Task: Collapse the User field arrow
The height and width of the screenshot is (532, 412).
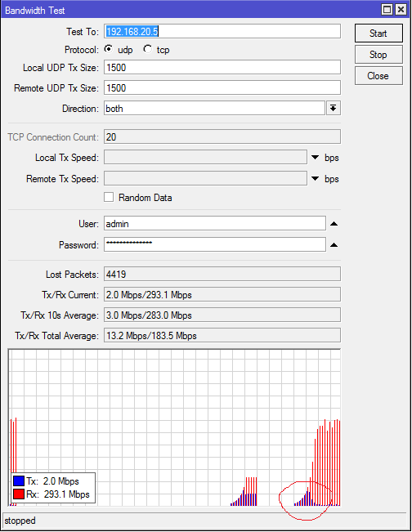Action: (334, 224)
